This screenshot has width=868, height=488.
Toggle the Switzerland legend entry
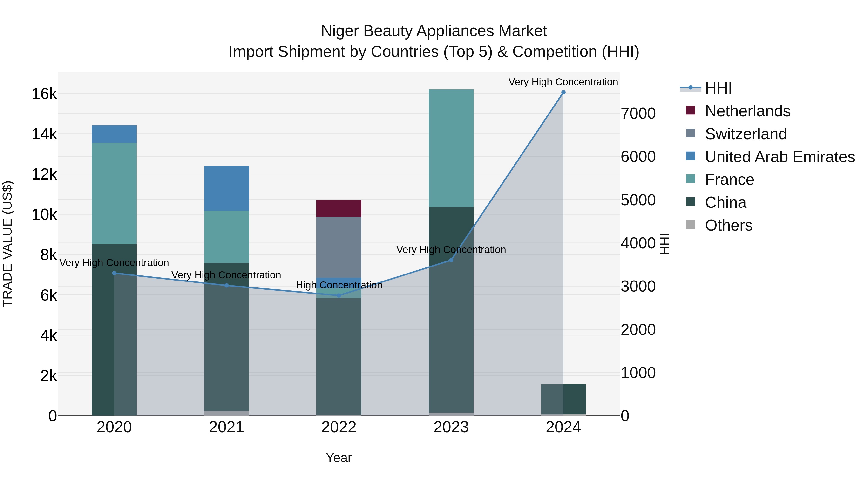(737, 134)
